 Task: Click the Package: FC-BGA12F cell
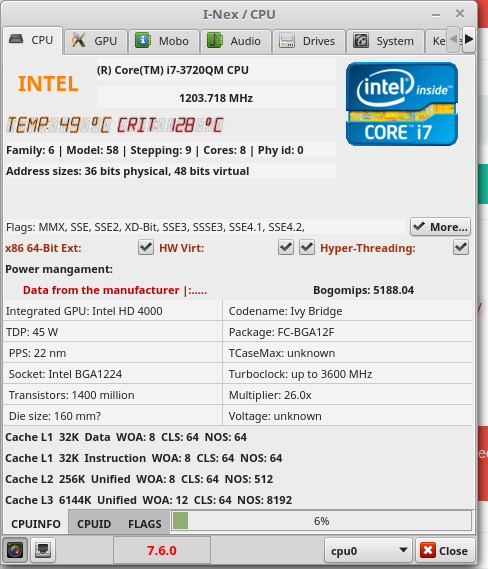(348, 332)
